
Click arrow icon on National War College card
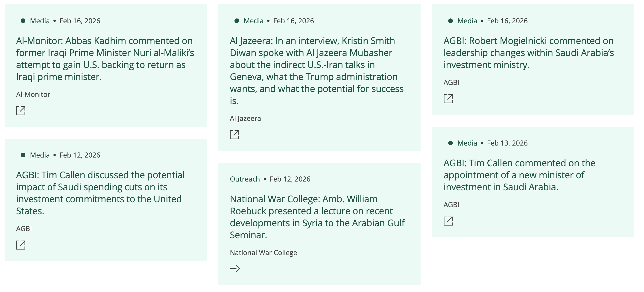(235, 268)
